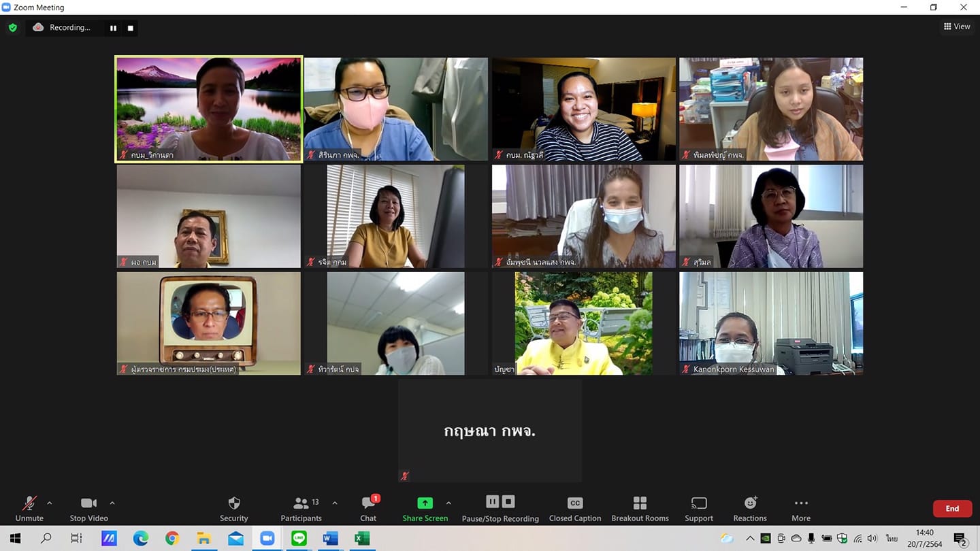The height and width of the screenshot is (551, 980).
Task: Expand the audio options arrow beside Unmute
Action: click(x=50, y=503)
